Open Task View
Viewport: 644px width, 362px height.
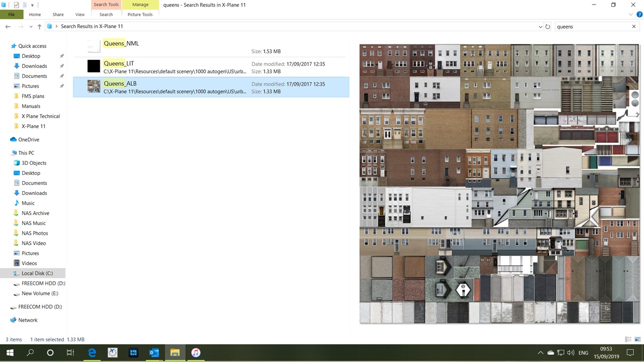(70, 353)
